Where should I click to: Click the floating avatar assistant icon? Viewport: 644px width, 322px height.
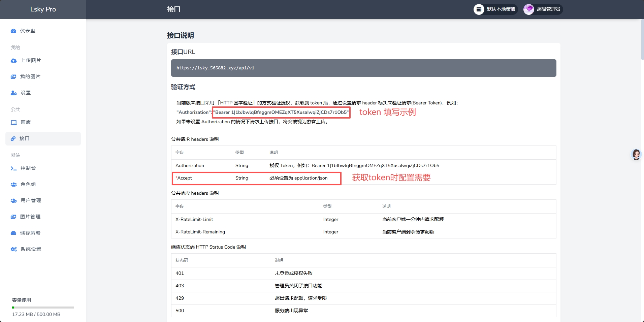pyautogui.click(x=636, y=154)
